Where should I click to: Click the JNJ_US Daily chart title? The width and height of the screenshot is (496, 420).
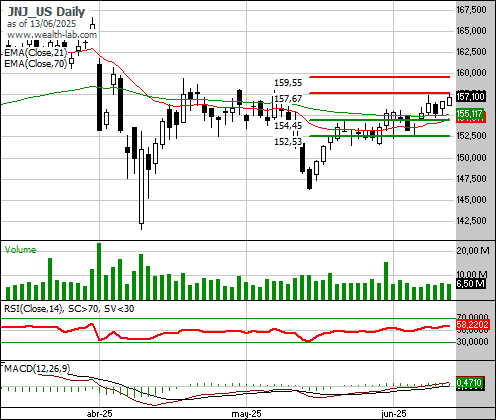point(46,12)
